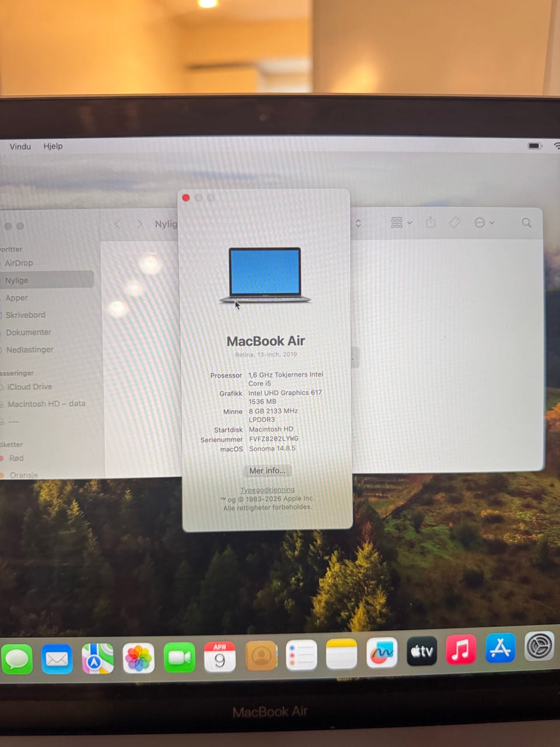Select Macintosh HD – data in sidebar
The height and width of the screenshot is (747, 560).
47,403
